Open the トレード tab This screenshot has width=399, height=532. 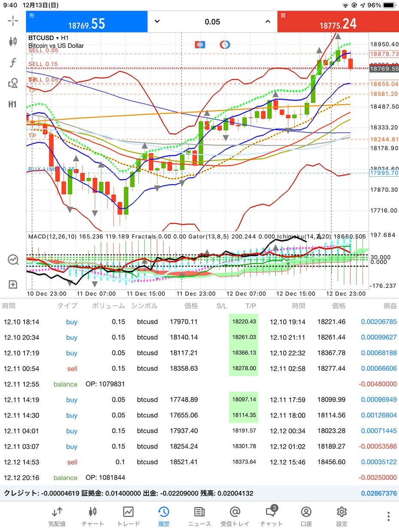pos(128,516)
